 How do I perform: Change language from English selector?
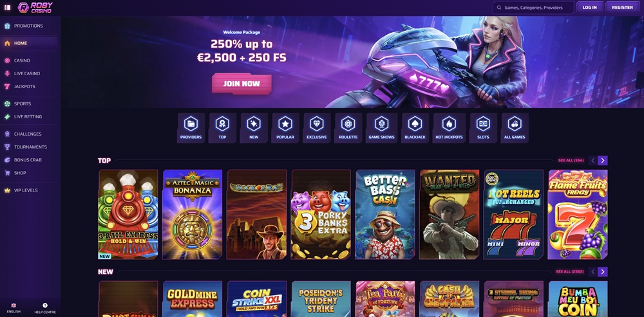click(x=14, y=308)
